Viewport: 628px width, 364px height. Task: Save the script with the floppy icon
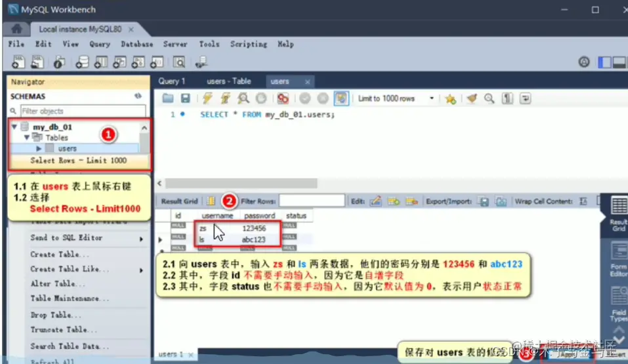(186, 98)
